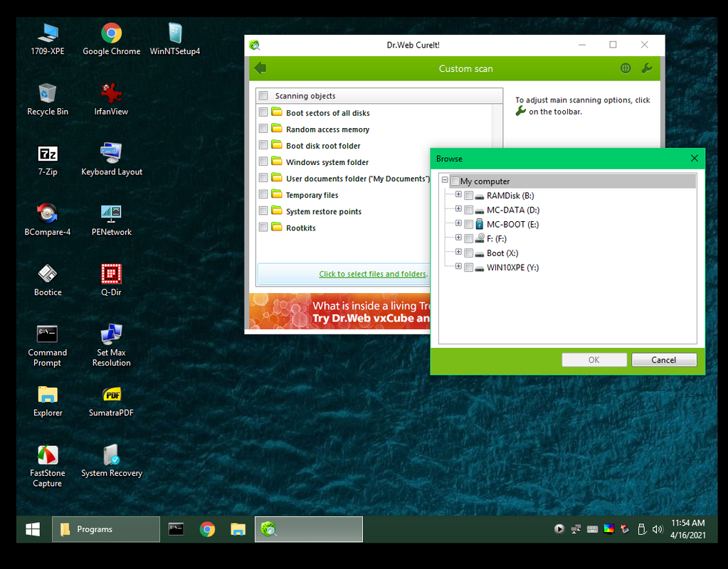Launch Google Chrome from the desktop
728x569 pixels.
coord(112,39)
